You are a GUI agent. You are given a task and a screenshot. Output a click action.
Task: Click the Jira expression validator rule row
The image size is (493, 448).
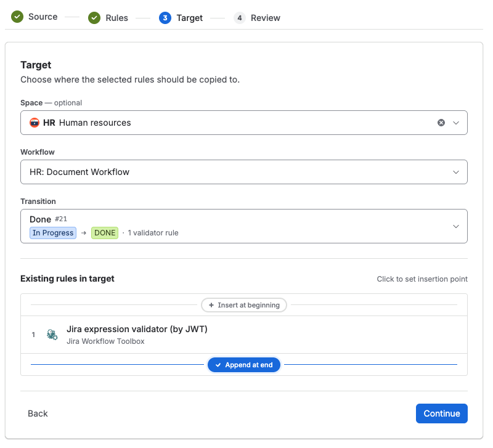(244, 335)
